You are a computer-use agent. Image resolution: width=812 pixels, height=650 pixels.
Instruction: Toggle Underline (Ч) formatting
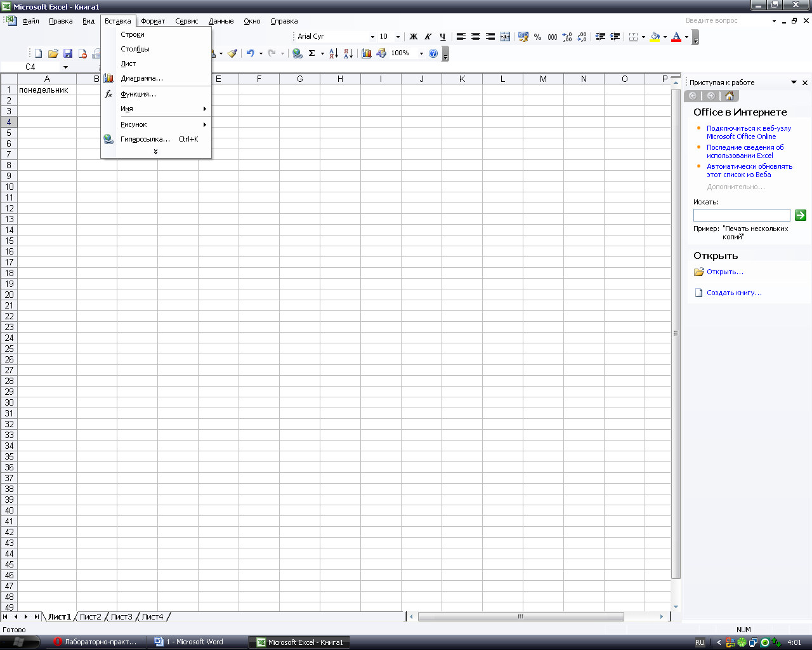click(x=443, y=37)
